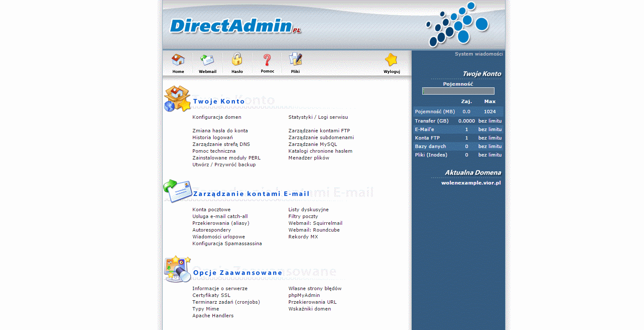Open Menadżer plików
This screenshot has height=330, width=644.
coord(309,158)
